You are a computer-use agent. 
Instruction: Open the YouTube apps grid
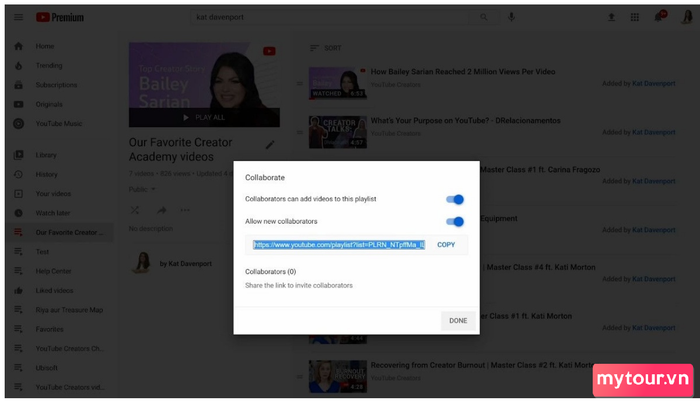[x=634, y=17]
